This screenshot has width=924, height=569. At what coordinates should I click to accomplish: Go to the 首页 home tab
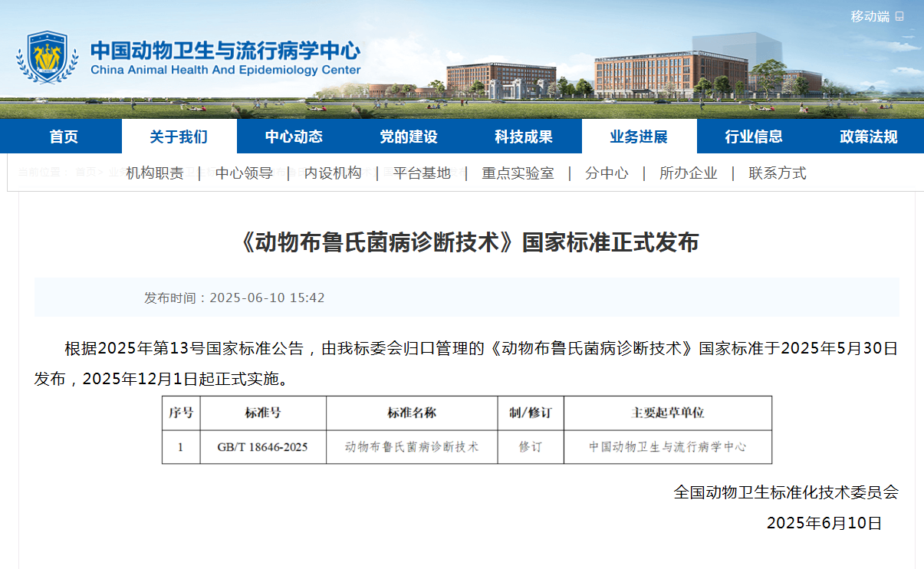click(x=64, y=136)
